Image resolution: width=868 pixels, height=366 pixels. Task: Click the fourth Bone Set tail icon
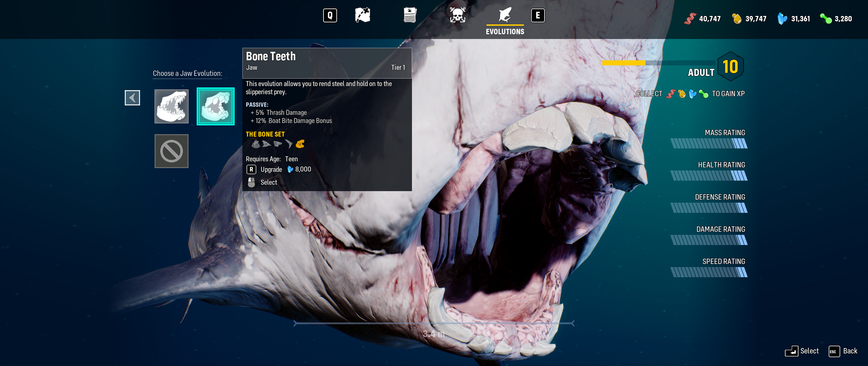click(x=289, y=144)
